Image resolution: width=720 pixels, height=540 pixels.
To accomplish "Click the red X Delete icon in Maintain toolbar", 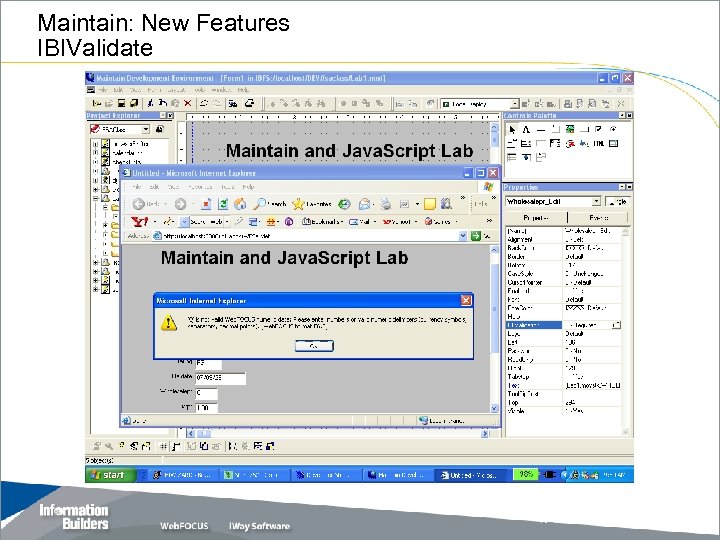I will point(187,103).
